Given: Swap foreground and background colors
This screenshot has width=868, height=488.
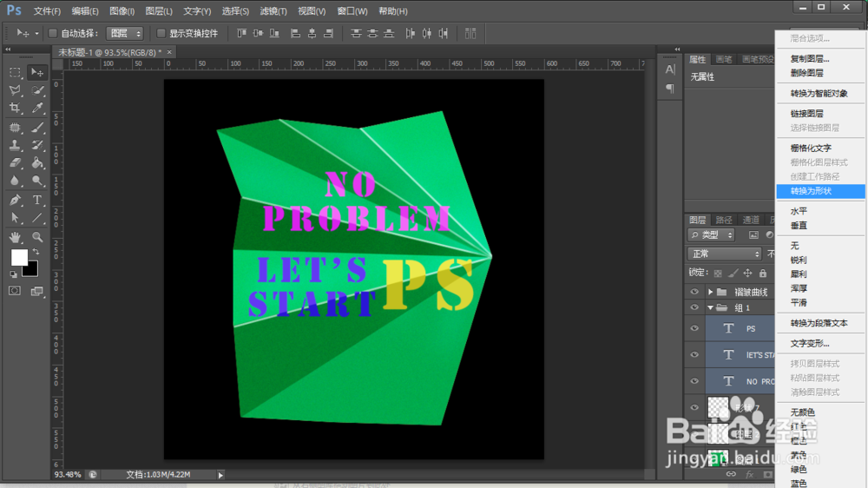Looking at the screenshot, I should tap(36, 252).
